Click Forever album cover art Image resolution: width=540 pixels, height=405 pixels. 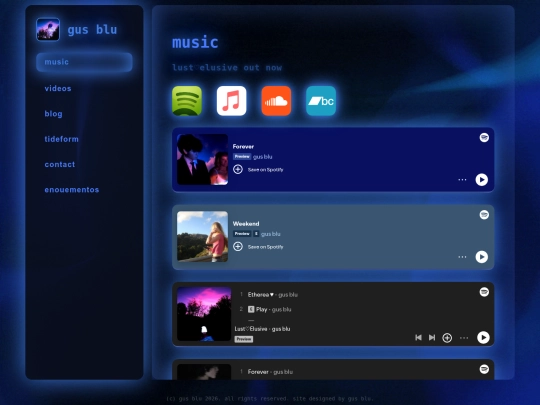click(202, 159)
